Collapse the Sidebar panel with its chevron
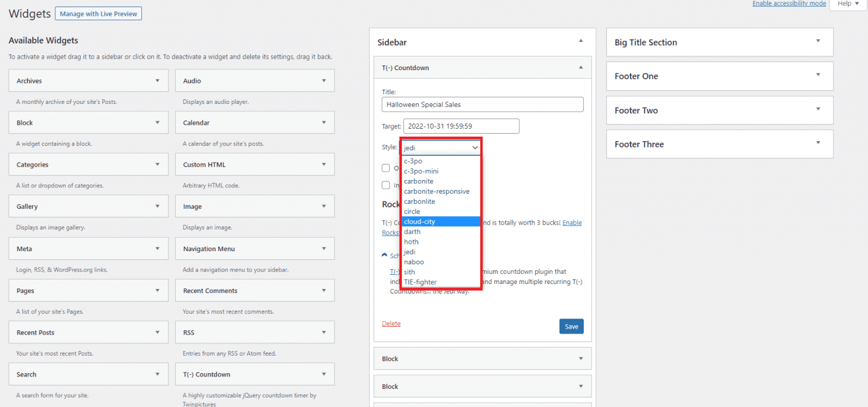Viewport: 868px width, 407px height. tap(580, 41)
